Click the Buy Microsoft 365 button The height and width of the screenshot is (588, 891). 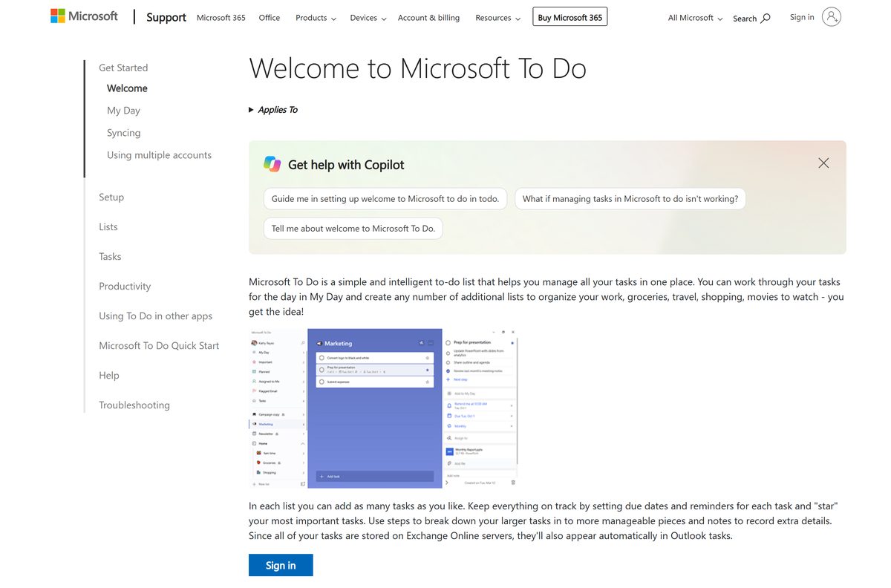[570, 17]
